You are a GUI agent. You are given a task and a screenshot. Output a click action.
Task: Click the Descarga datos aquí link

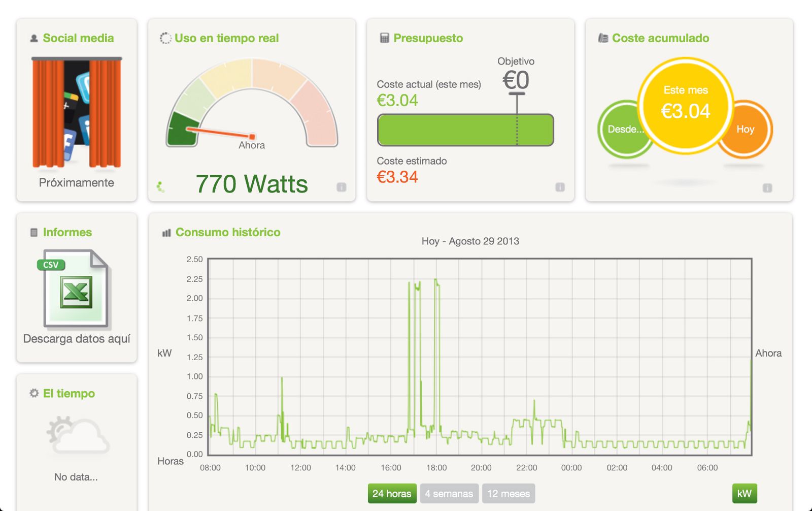tap(77, 339)
